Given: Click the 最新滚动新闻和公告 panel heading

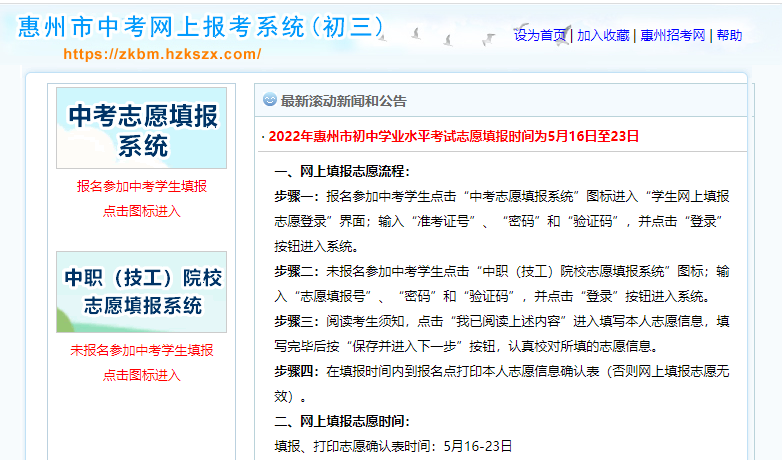Looking at the screenshot, I should point(344,101).
